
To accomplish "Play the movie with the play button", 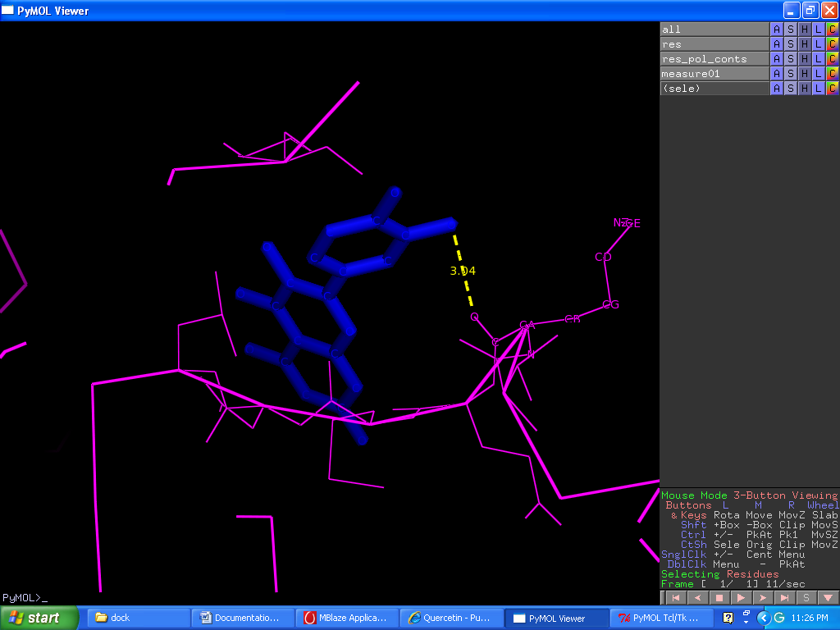I will 742,598.
